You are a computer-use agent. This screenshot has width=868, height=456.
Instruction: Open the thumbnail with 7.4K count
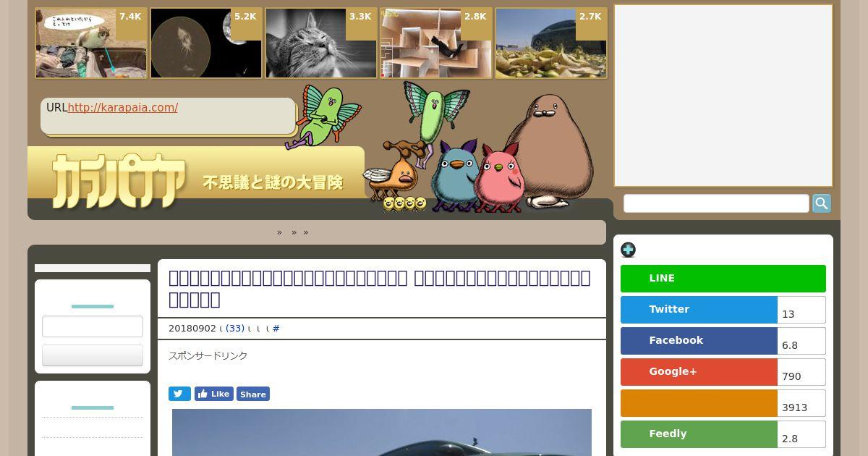pyautogui.click(x=91, y=43)
